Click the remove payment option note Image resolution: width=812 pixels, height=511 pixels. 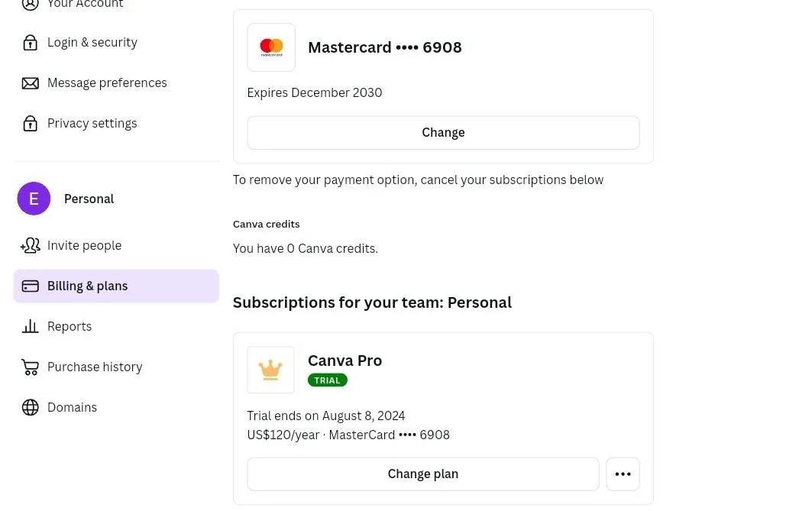pyautogui.click(x=418, y=179)
